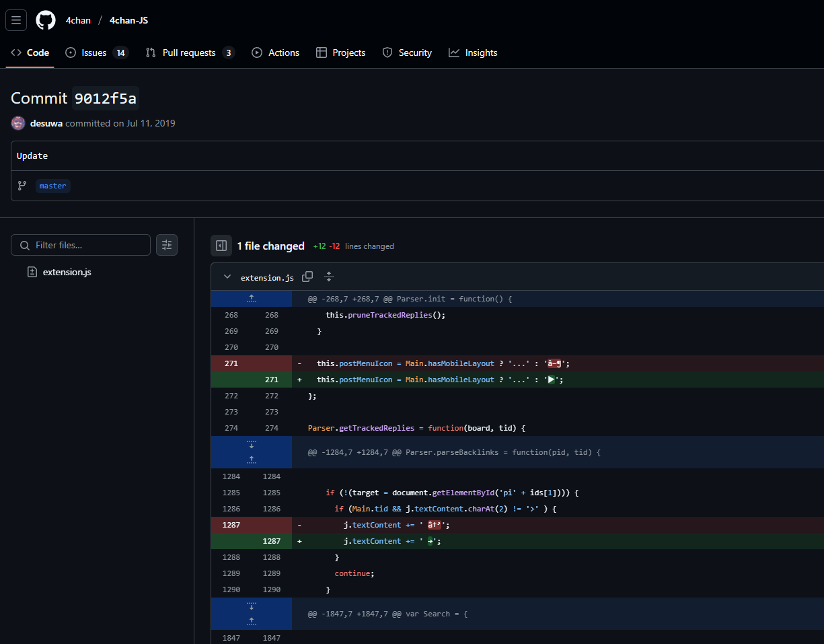Image resolution: width=824 pixels, height=644 pixels.
Task: Open the hamburger navigation menu
Action: pos(16,20)
